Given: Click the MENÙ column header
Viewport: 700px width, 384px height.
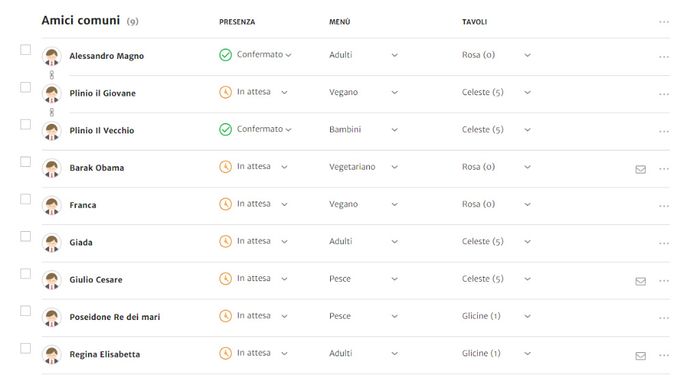Looking at the screenshot, I should pyautogui.click(x=340, y=22).
